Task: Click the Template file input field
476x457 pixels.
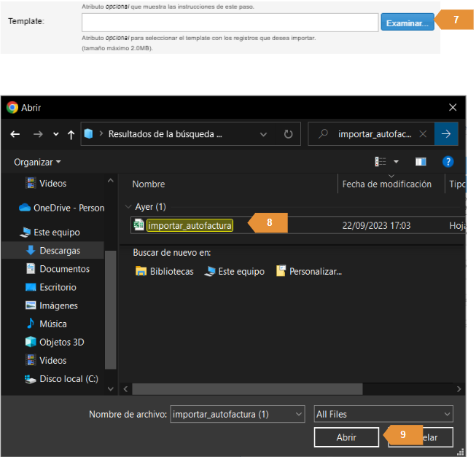Action: tap(229, 23)
